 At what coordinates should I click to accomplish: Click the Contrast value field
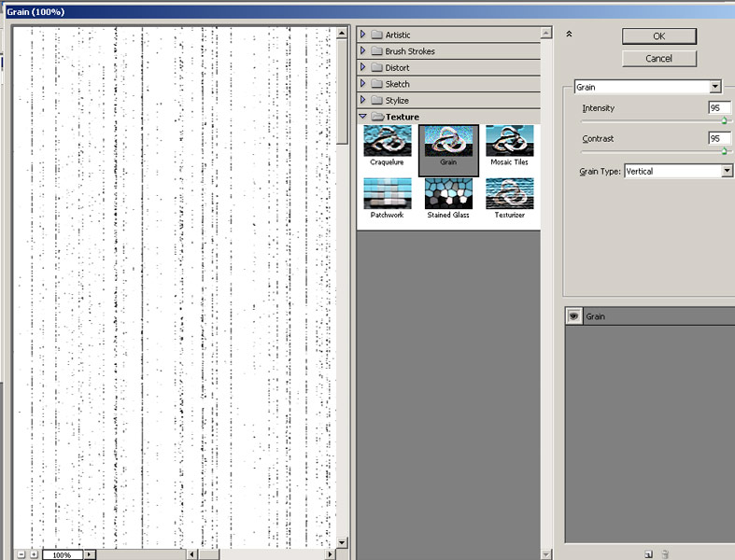tap(719, 139)
